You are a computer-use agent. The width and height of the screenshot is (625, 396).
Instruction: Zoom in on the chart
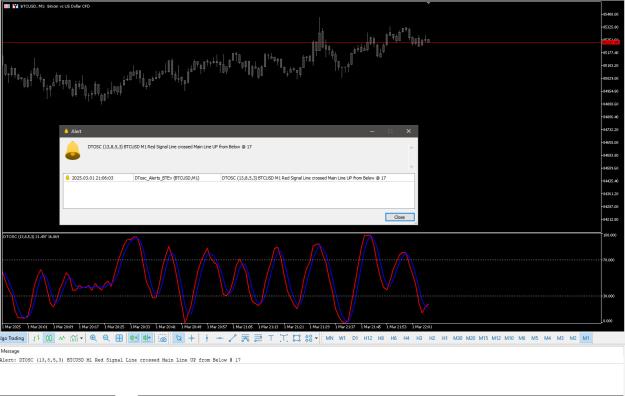pos(93,338)
